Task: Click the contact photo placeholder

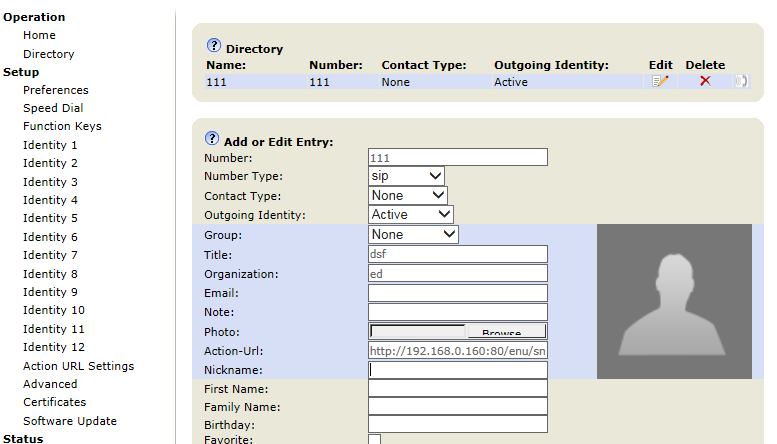Action: point(674,301)
